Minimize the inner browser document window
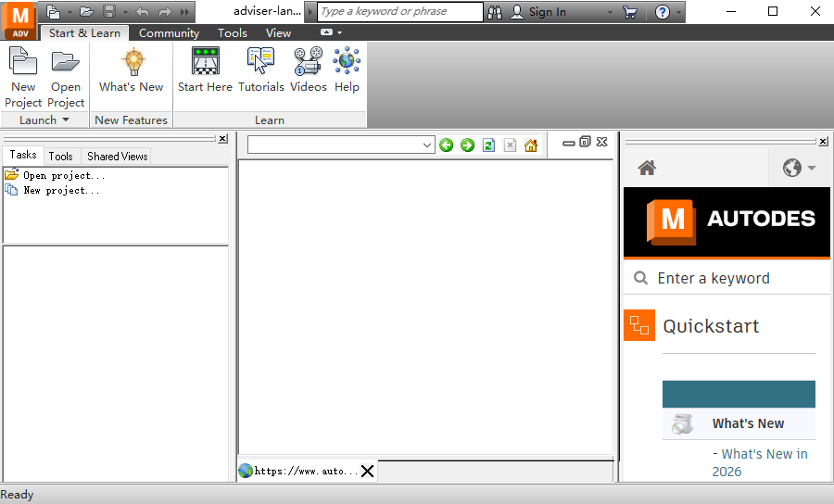 pos(569,143)
